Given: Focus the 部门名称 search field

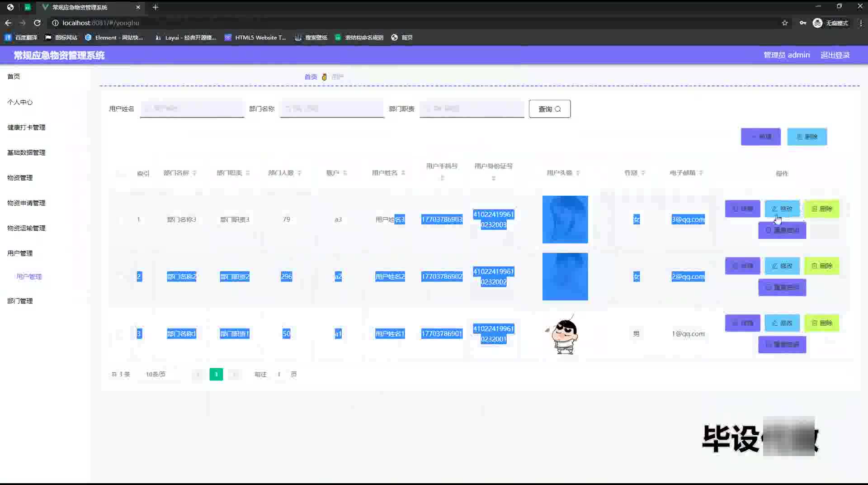Looking at the screenshot, I should pyautogui.click(x=332, y=109).
